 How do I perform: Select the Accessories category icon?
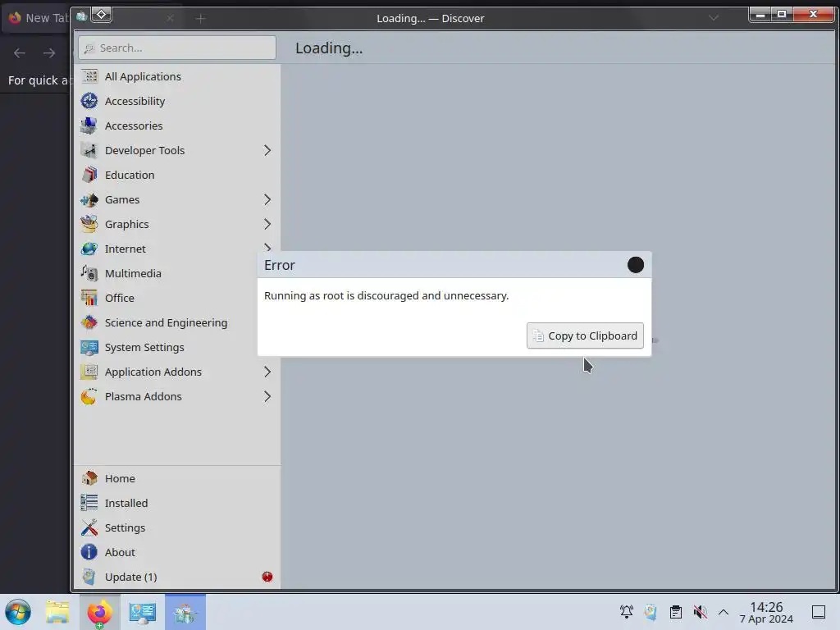pyautogui.click(x=89, y=126)
